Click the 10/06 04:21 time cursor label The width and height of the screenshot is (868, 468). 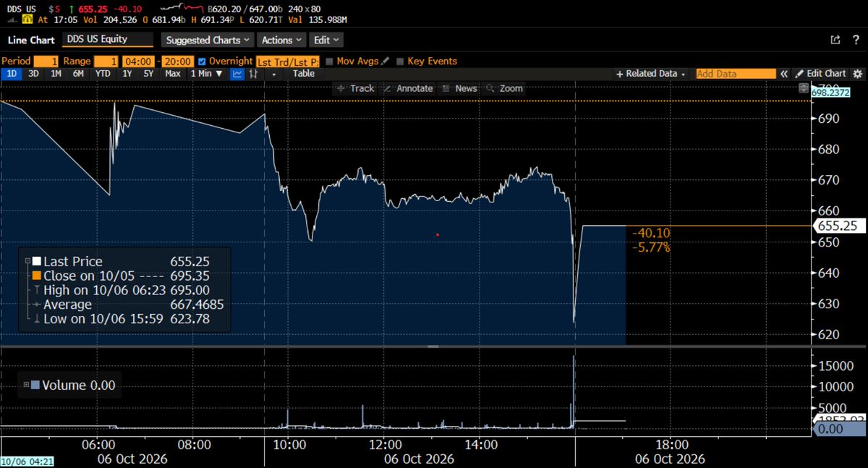click(26, 461)
